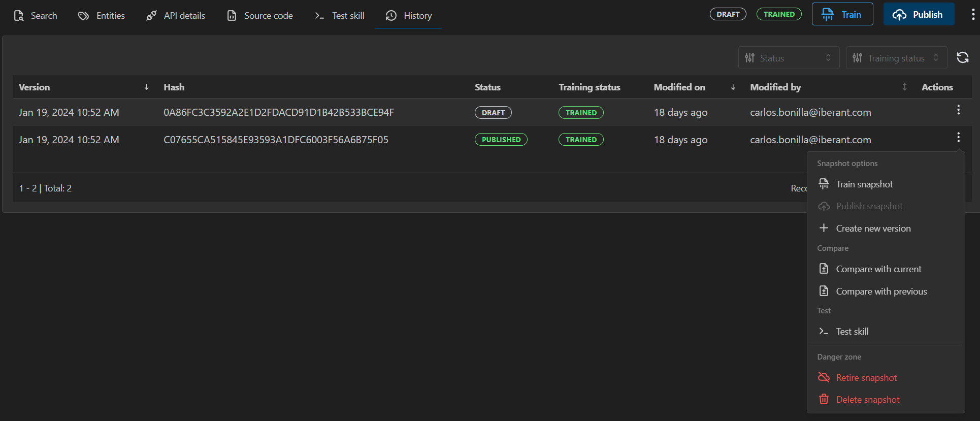Click the '1 - 2 | Total: 2' pagination text
The image size is (980, 421).
(45, 188)
